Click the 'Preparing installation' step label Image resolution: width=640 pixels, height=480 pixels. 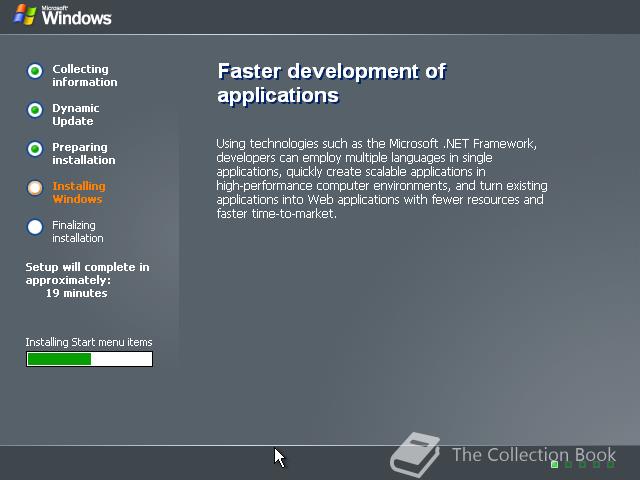(84, 153)
